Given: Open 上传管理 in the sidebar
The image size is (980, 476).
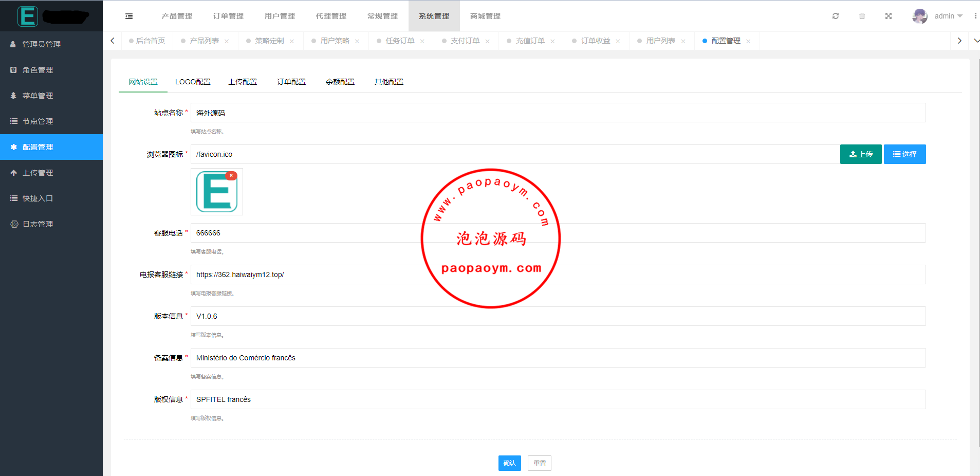Looking at the screenshot, I should [x=38, y=173].
